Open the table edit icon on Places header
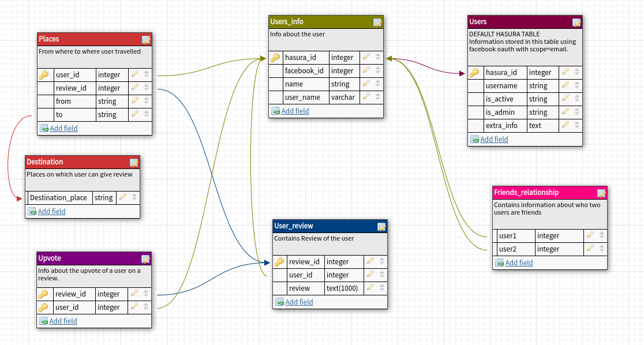 [x=146, y=39]
